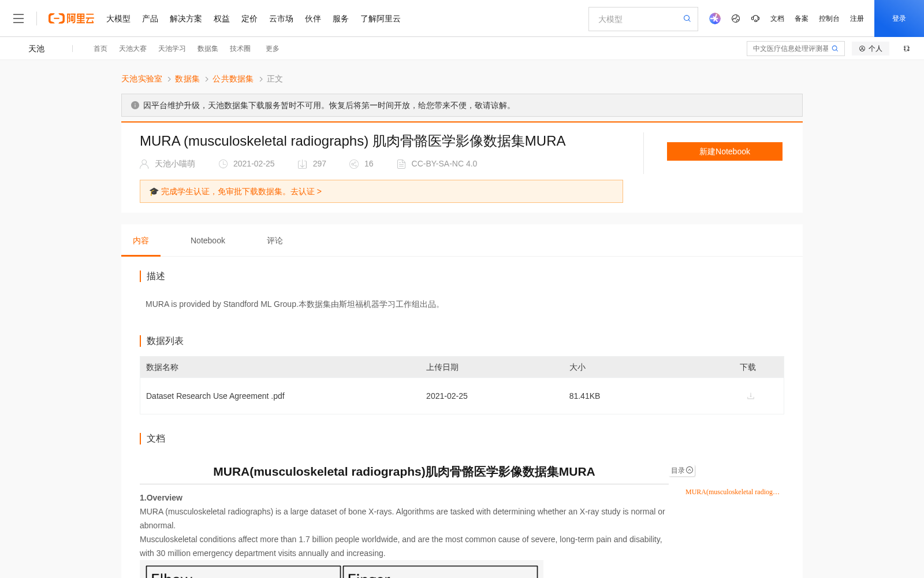
Task: Switch to the Notebook tab
Action: point(208,240)
